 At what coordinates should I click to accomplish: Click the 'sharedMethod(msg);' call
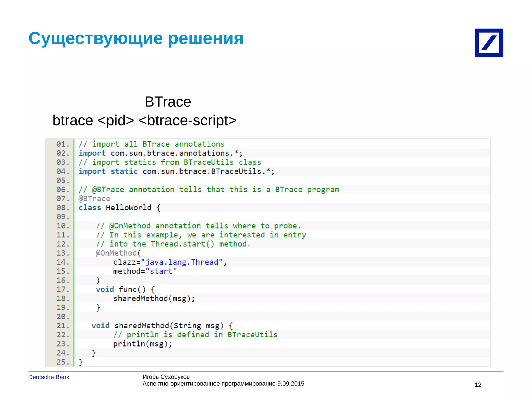click(154, 299)
